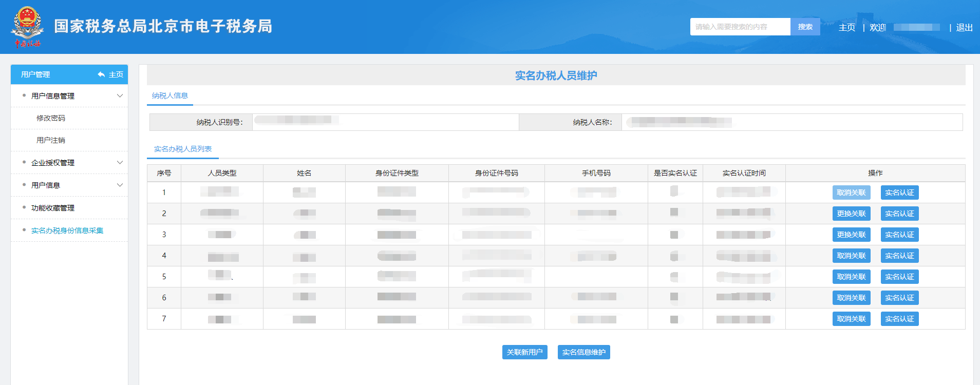Click 取消关联 in row 5
The height and width of the screenshot is (385, 980).
pos(852,277)
